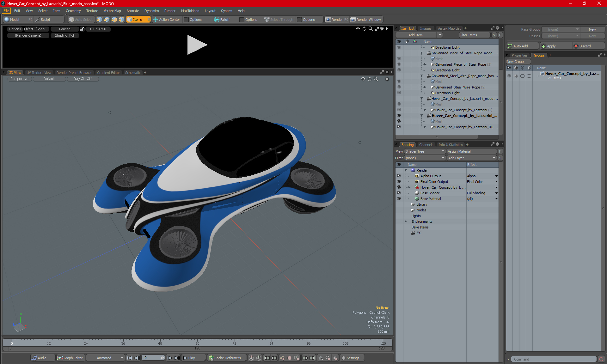
Task: Click the Render F9 button
Action: (x=337, y=20)
